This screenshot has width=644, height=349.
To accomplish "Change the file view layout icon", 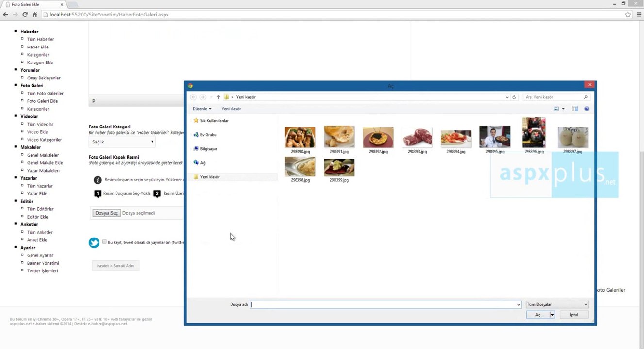I will (x=557, y=109).
